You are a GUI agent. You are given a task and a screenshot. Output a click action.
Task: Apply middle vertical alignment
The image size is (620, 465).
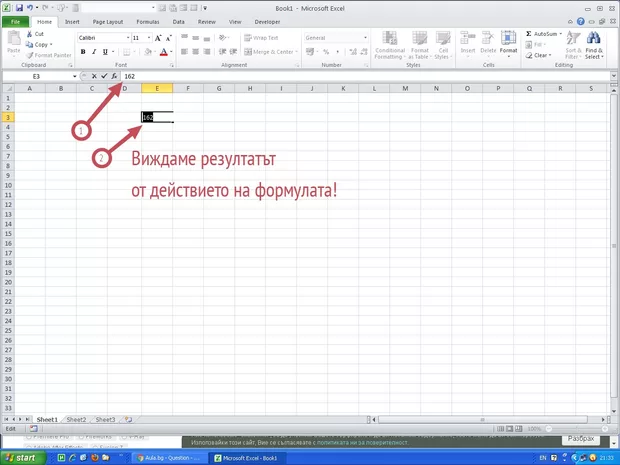tap(195, 38)
